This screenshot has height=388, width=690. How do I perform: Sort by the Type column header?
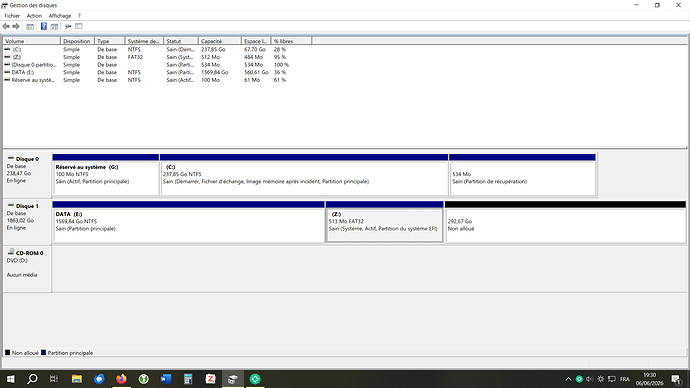(110, 41)
